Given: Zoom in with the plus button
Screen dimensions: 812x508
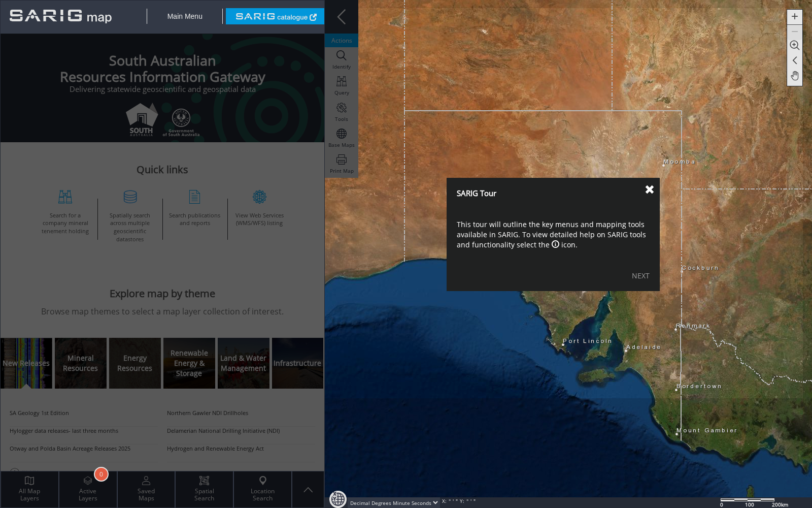Looking at the screenshot, I should (x=795, y=17).
